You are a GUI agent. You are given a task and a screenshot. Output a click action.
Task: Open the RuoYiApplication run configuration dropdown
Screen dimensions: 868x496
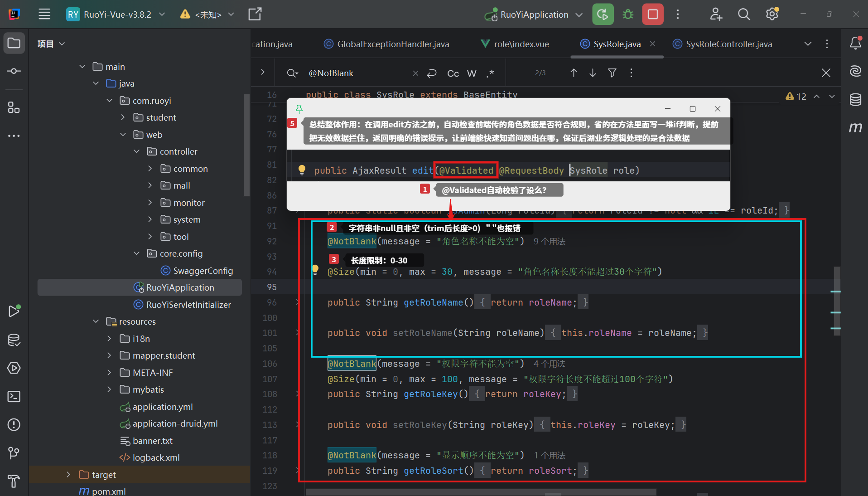(x=534, y=15)
